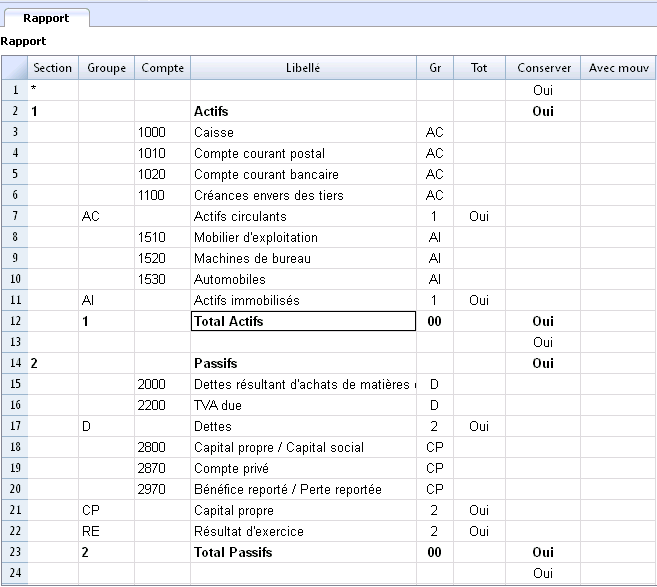Viewport: 657px width, 587px height.
Task: Select group cell 'AI' in row 11
Action: tap(106, 300)
